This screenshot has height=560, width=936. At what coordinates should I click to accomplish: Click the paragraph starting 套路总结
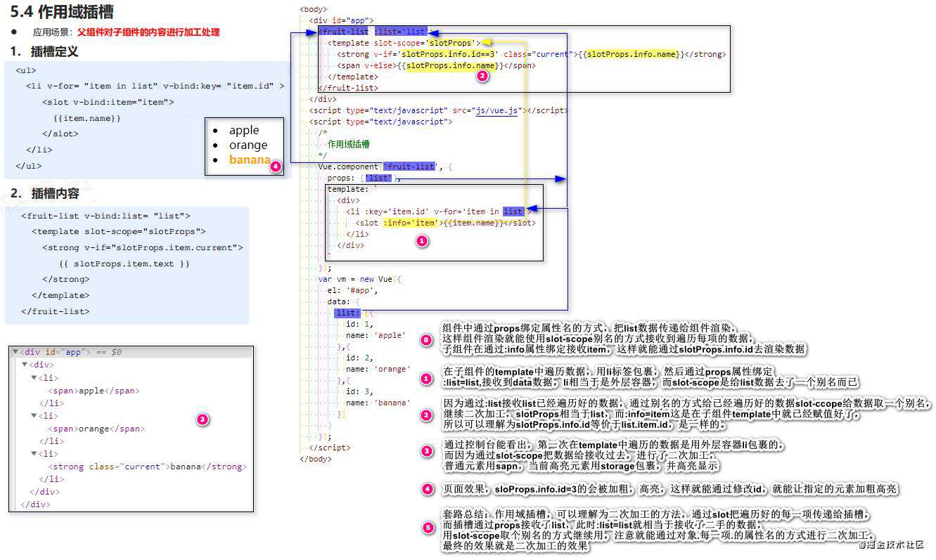pos(658,530)
